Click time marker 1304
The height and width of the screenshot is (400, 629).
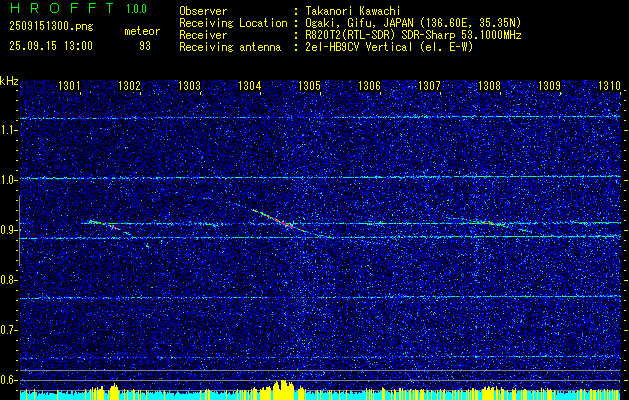click(x=249, y=85)
